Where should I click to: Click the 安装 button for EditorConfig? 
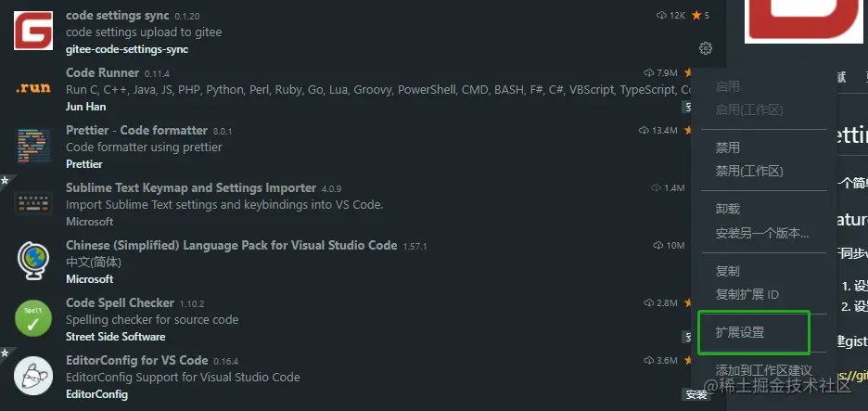[696, 394]
